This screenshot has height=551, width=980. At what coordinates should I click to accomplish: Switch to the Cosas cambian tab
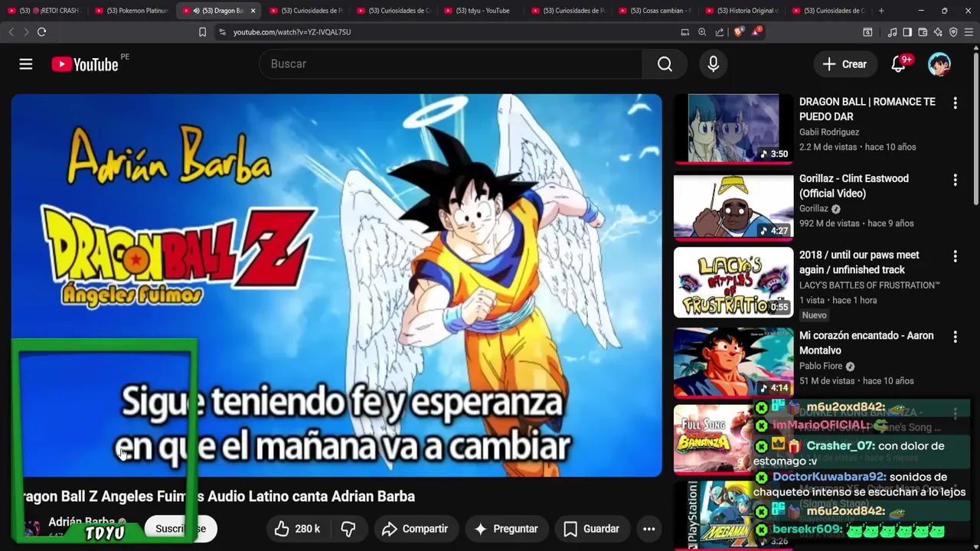655,11
